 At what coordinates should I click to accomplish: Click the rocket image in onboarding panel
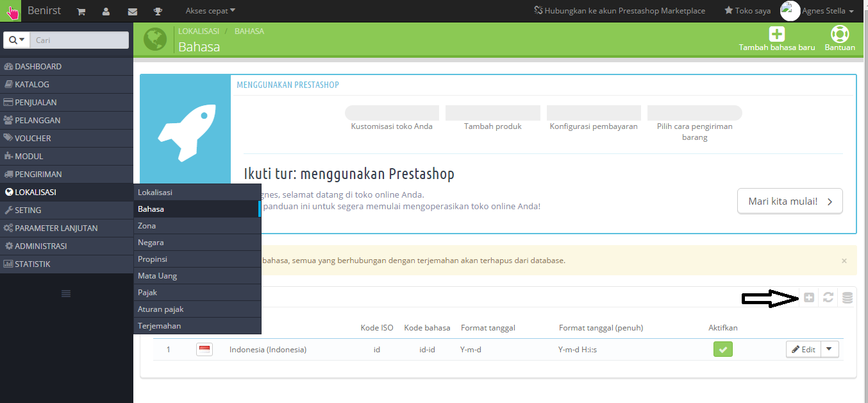pos(185,134)
